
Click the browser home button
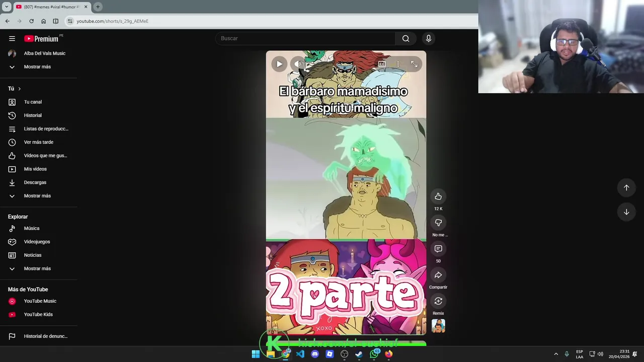[x=43, y=21]
